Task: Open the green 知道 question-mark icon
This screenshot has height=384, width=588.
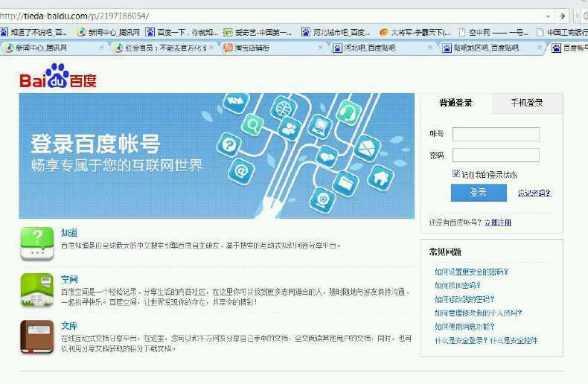Action: [x=36, y=244]
